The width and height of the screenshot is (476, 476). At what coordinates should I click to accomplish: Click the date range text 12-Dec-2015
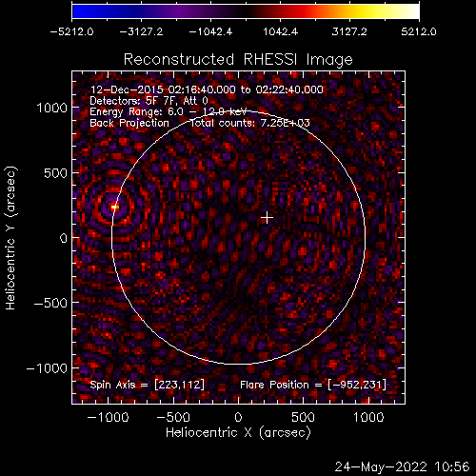point(127,89)
